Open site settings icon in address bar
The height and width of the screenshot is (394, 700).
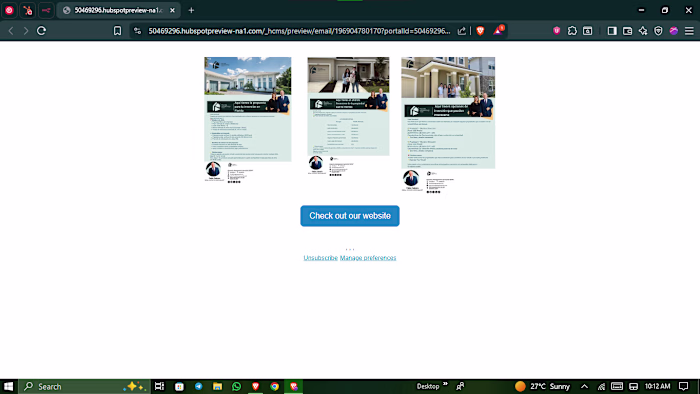pyautogui.click(x=138, y=31)
